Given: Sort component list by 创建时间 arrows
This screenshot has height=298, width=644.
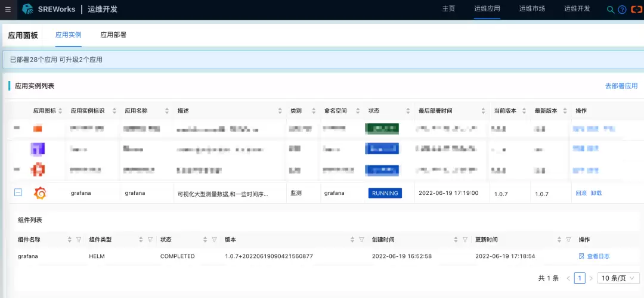Looking at the screenshot, I should pos(456,240).
